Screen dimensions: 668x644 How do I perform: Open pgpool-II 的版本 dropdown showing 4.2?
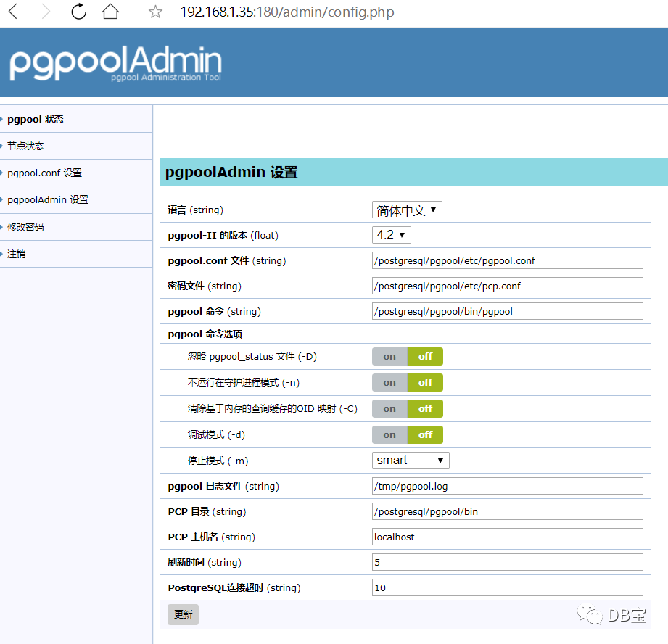point(391,235)
